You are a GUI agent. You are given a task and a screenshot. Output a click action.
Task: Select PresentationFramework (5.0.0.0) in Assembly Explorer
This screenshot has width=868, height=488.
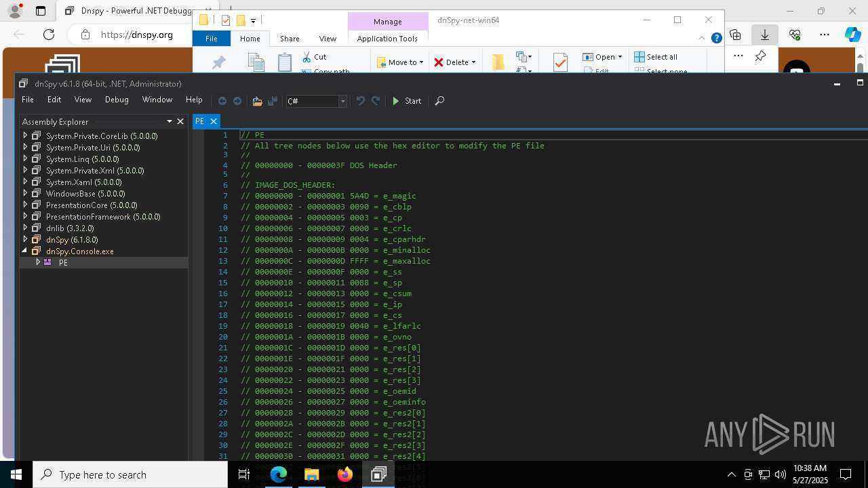tap(103, 217)
